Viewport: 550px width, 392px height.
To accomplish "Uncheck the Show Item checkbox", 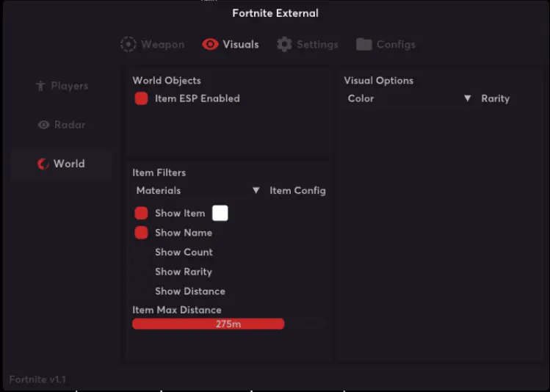I will coord(142,213).
